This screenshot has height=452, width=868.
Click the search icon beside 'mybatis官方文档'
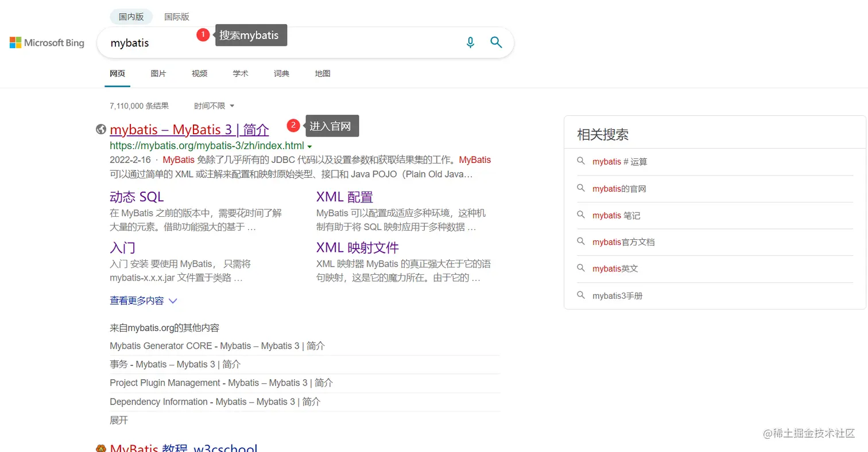point(582,241)
